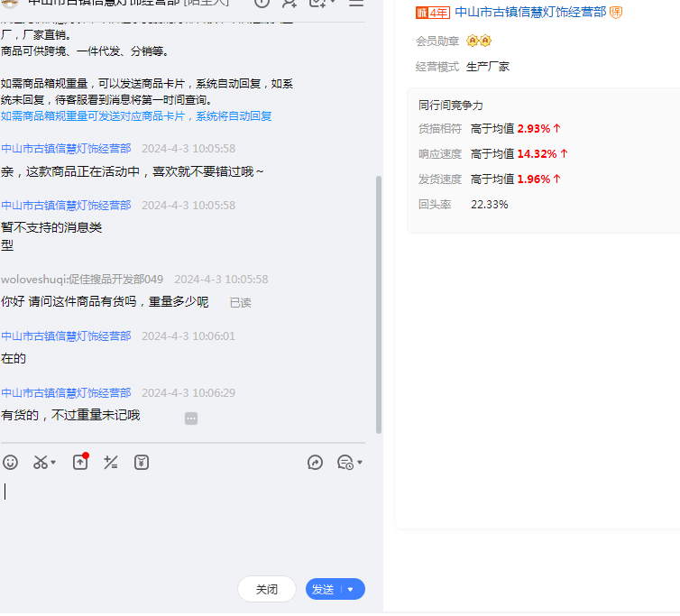The width and height of the screenshot is (680, 616).
Task: Click the three-dot bubble after last message
Action: pyautogui.click(x=191, y=418)
